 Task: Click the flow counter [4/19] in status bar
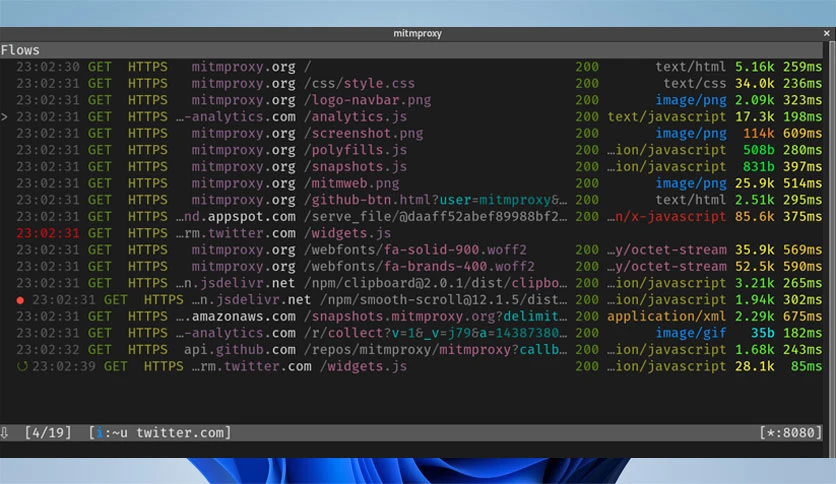[48, 432]
